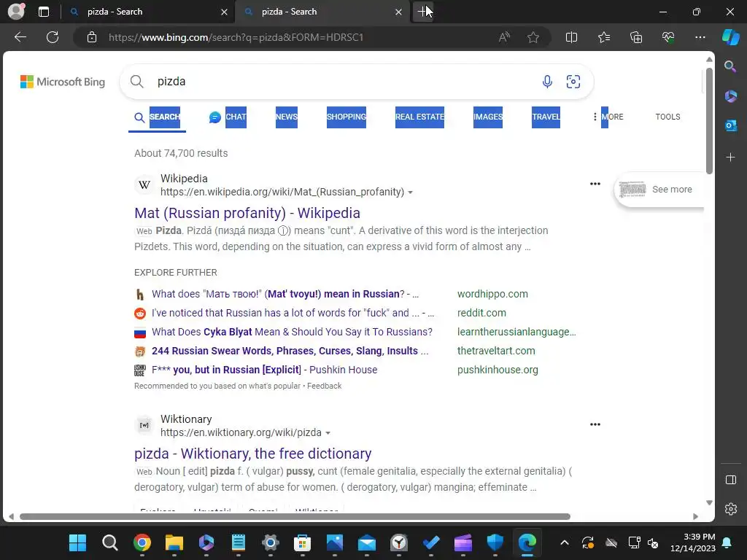Add this page to favorites
The width and height of the screenshot is (747, 560).
tap(533, 37)
